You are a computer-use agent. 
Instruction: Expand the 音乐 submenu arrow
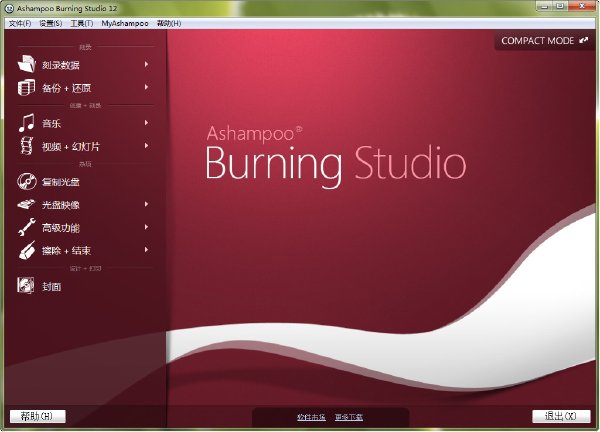coord(147,123)
